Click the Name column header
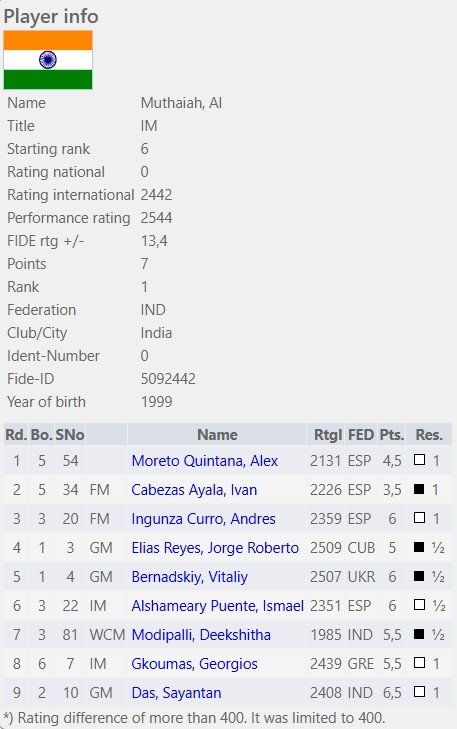The image size is (457, 729). coord(217,435)
